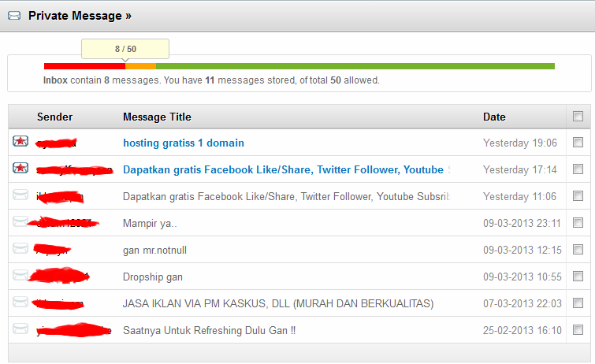Click the 07-03-2013 22:03 date cell
595x364 pixels.
click(522, 303)
